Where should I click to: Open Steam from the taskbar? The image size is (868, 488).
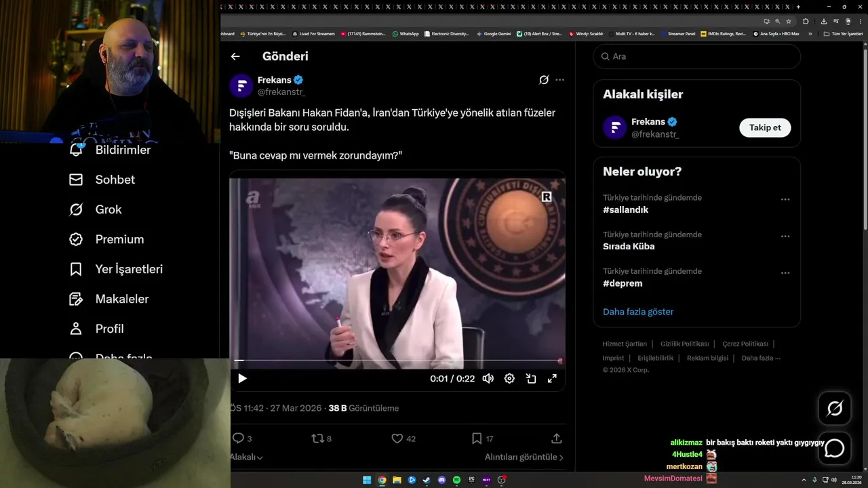point(427,480)
